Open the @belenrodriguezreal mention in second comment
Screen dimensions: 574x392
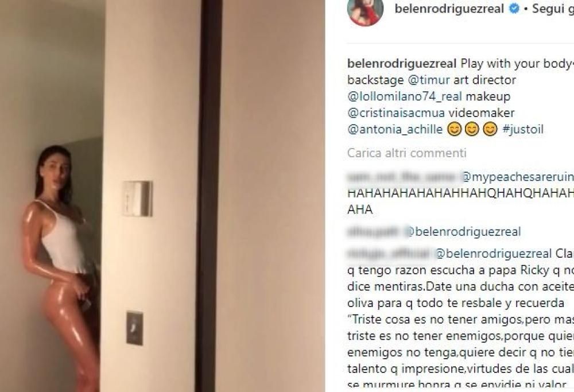click(463, 232)
